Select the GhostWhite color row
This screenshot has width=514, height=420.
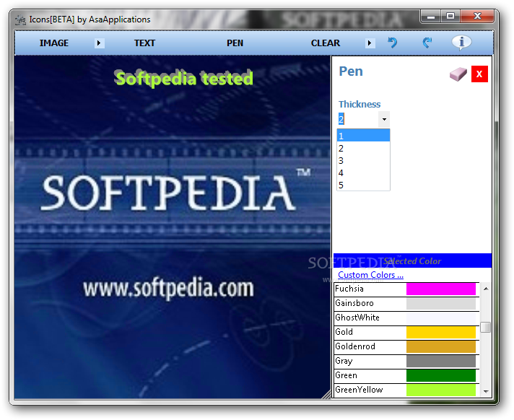coord(406,318)
